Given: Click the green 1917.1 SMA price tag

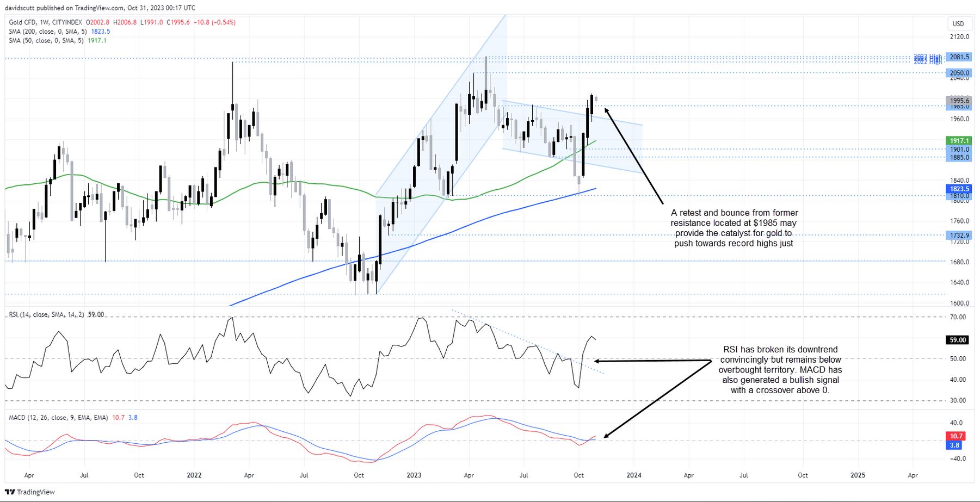Looking at the screenshot, I should [959, 141].
